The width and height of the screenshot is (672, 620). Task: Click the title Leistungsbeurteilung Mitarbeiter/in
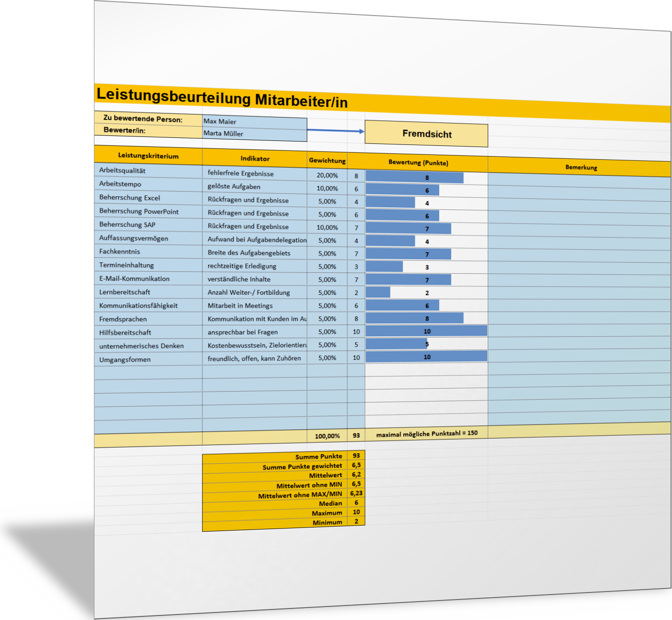coord(222,97)
